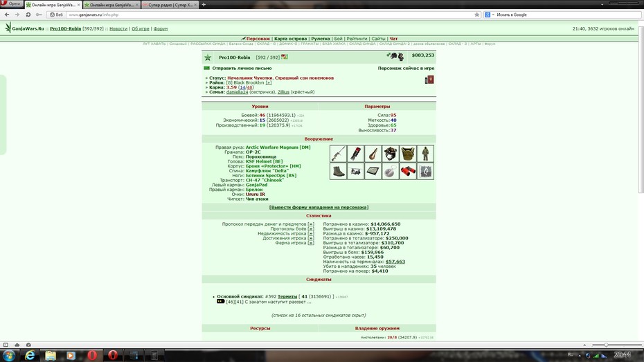Expand the player's farm [»]
Image resolution: width=644 pixels, height=362 pixels.
311,243
